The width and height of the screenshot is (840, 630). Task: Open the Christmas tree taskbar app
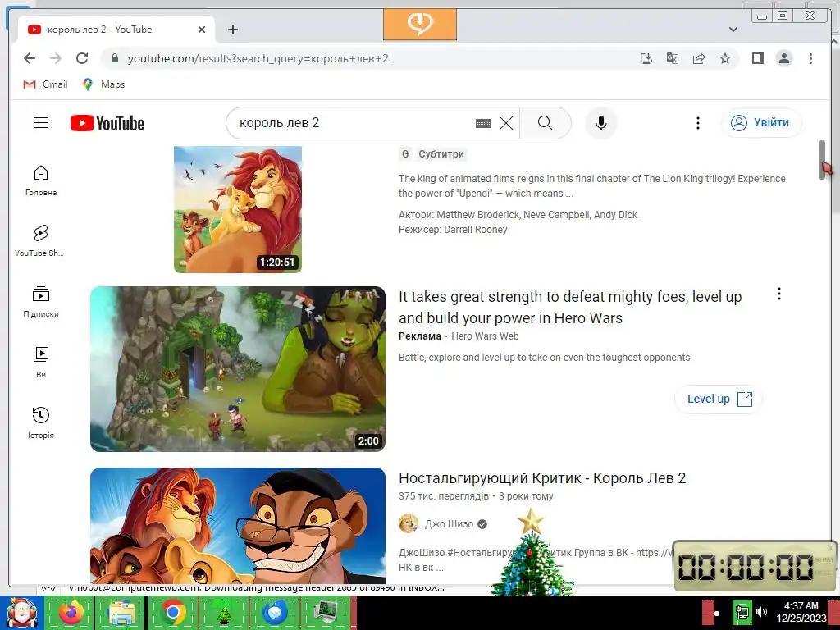[224, 612]
